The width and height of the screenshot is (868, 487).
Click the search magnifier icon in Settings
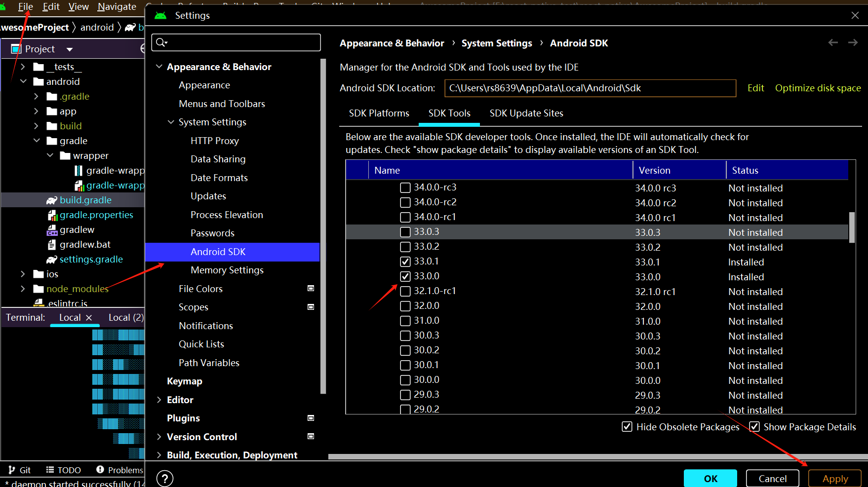[x=161, y=42]
